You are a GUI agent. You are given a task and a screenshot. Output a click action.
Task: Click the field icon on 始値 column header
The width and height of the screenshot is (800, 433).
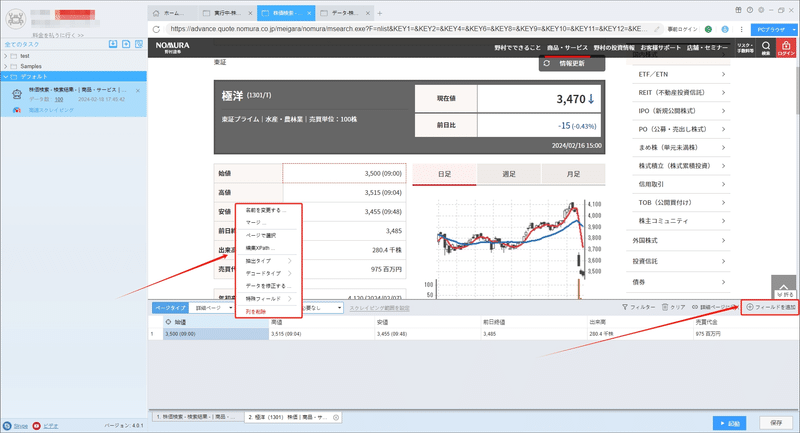168,322
